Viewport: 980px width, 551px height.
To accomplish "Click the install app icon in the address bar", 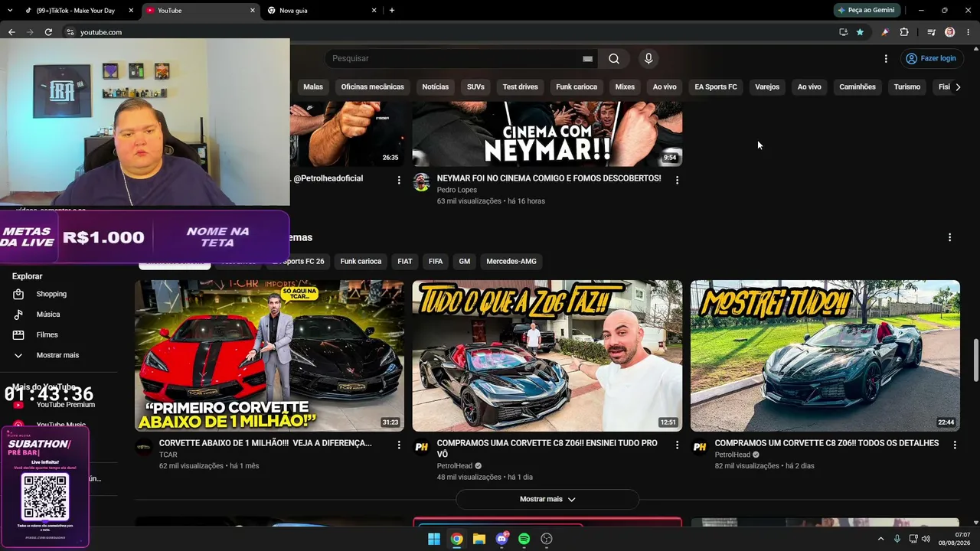I will click(x=843, y=32).
